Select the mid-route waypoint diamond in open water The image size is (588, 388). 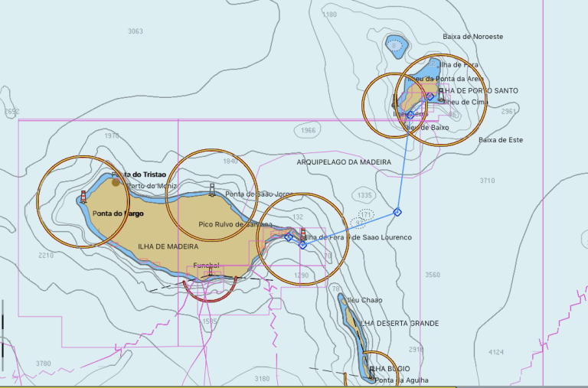[x=397, y=212]
